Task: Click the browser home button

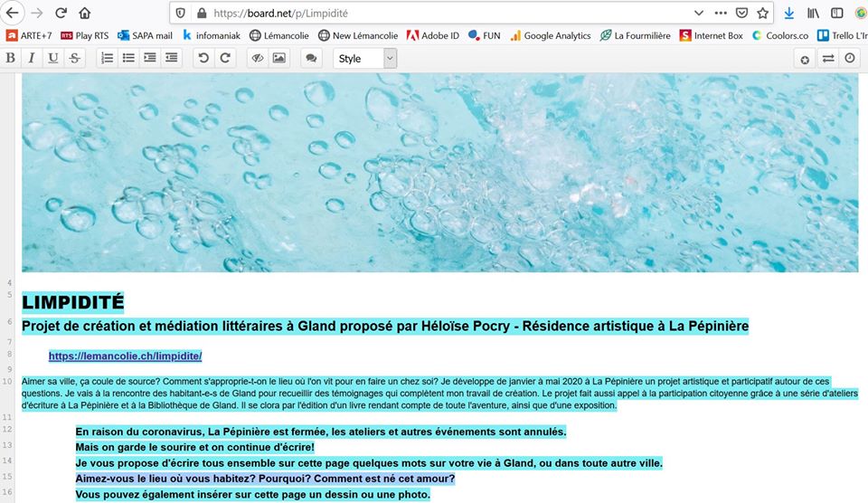Action: (84, 14)
